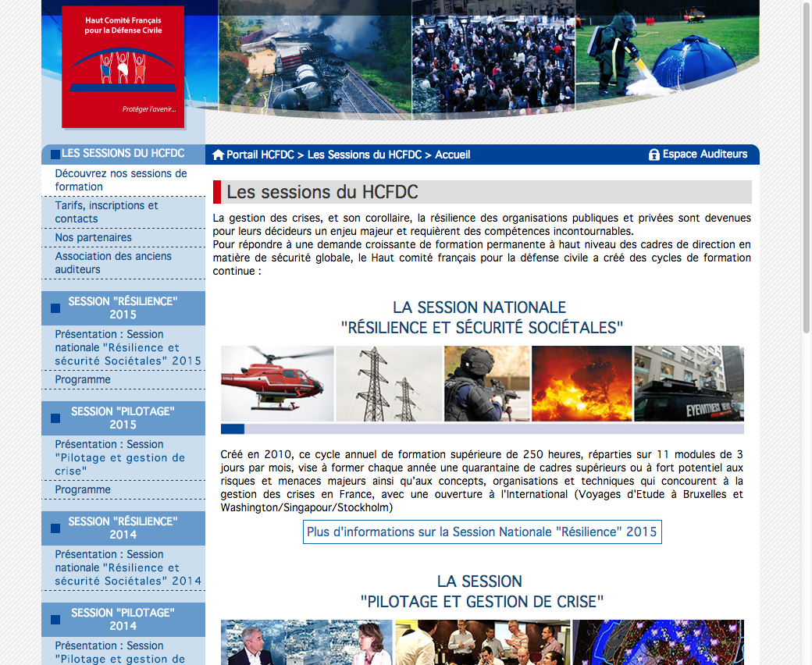This screenshot has height=665, width=812.
Task: Open Association des anciens auditeurs
Action: click(x=123, y=263)
